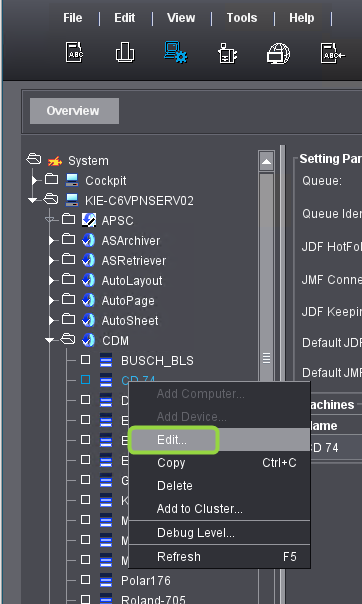Click the AutoSheet service icon
Screen dimensions: 362x604
[89, 320]
